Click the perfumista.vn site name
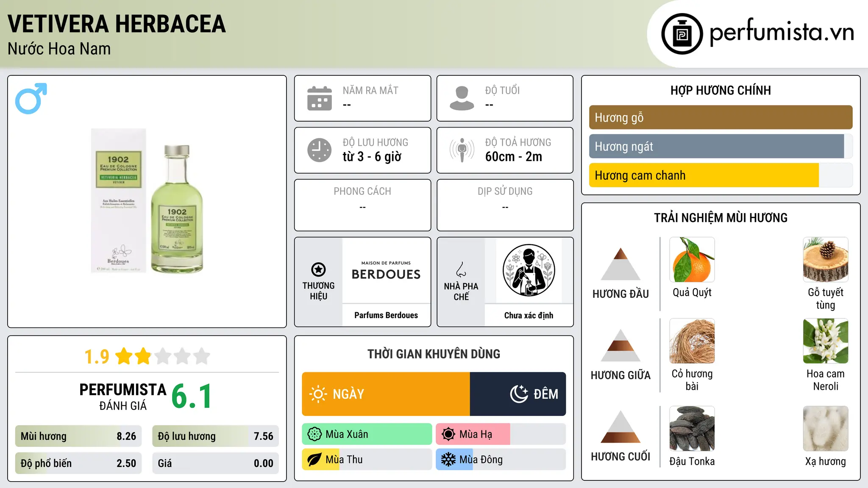This screenshot has width=868, height=488. click(x=782, y=32)
